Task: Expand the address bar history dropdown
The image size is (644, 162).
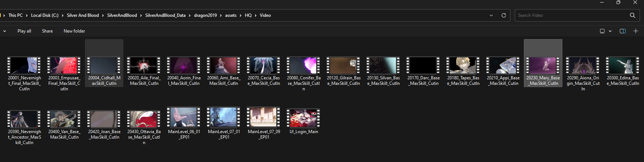Action: (491, 15)
